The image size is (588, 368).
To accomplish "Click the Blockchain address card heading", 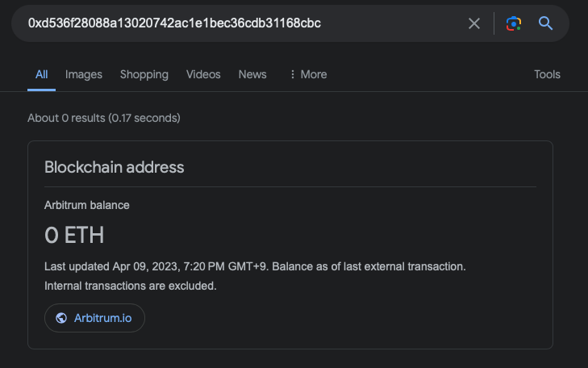I will click(x=115, y=168).
